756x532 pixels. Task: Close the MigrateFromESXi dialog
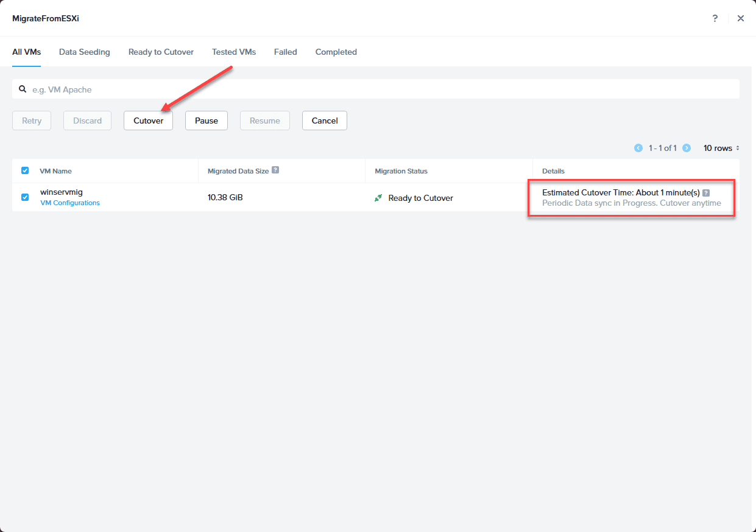pos(741,18)
